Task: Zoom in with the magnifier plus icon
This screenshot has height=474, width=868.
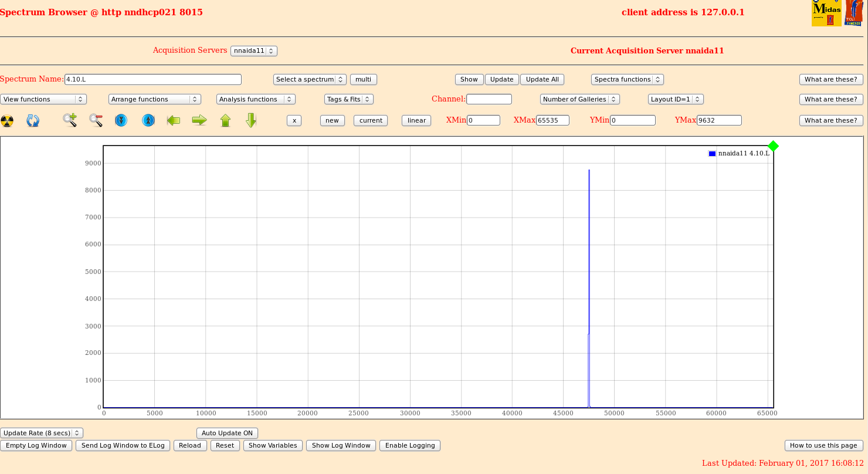Action: pyautogui.click(x=70, y=120)
